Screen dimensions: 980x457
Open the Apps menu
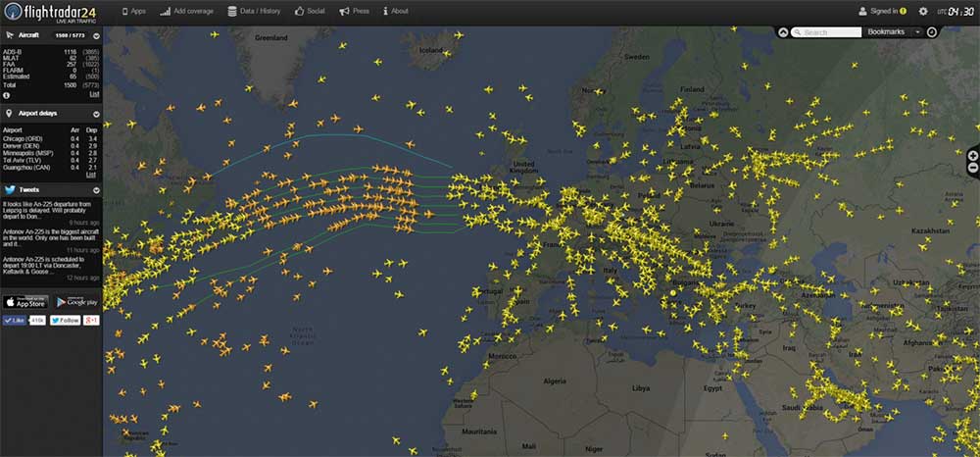pos(132,12)
